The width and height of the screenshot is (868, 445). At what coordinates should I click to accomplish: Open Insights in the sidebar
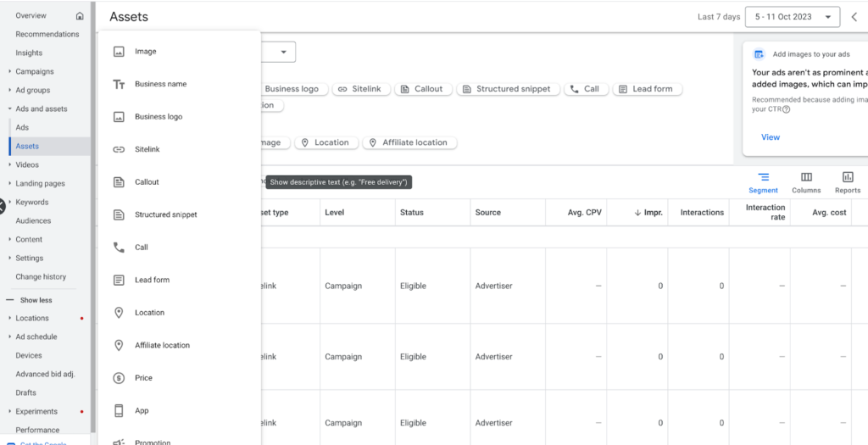click(x=29, y=53)
